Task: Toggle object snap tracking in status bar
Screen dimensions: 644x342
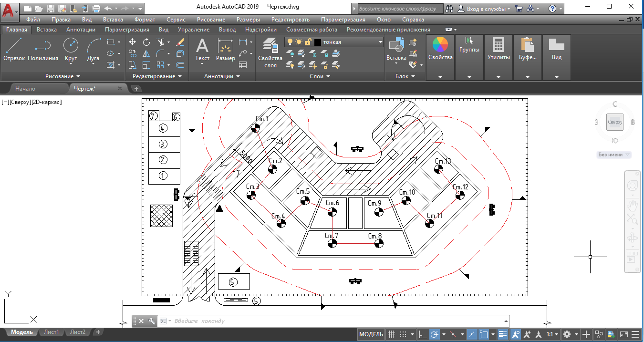Action: click(x=471, y=334)
